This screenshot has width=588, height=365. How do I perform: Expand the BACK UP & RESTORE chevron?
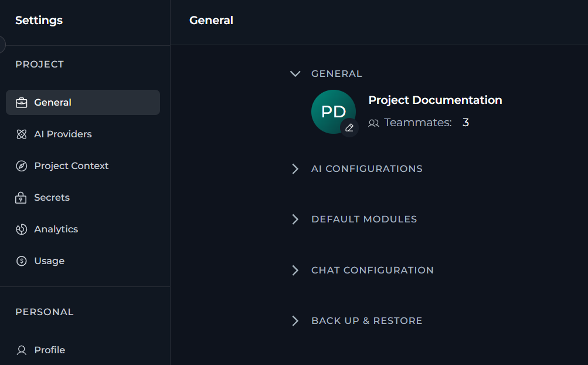coord(295,320)
